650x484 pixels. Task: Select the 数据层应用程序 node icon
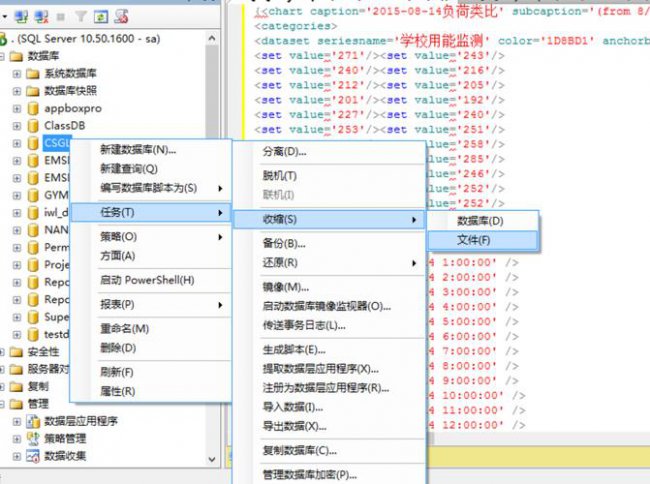33,421
